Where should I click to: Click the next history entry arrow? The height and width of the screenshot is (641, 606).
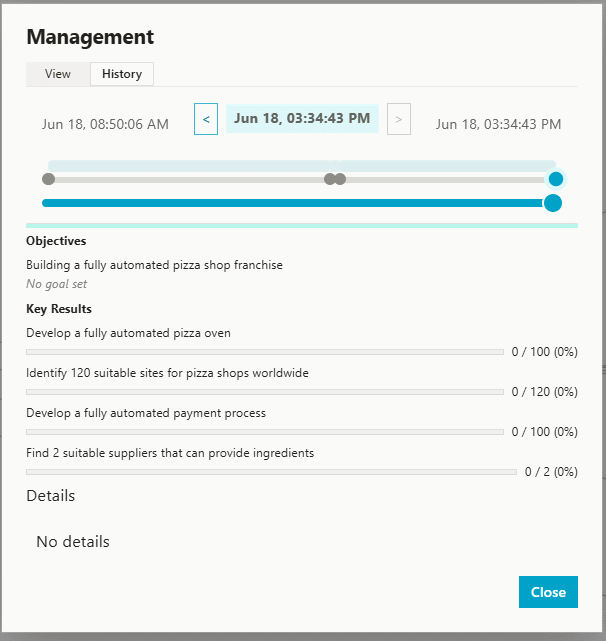click(398, 120)
